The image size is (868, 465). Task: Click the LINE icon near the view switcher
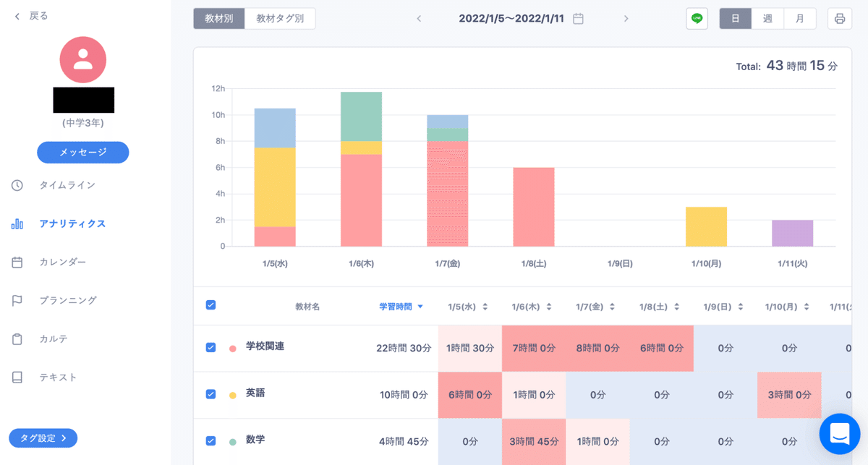click(697, 18)
